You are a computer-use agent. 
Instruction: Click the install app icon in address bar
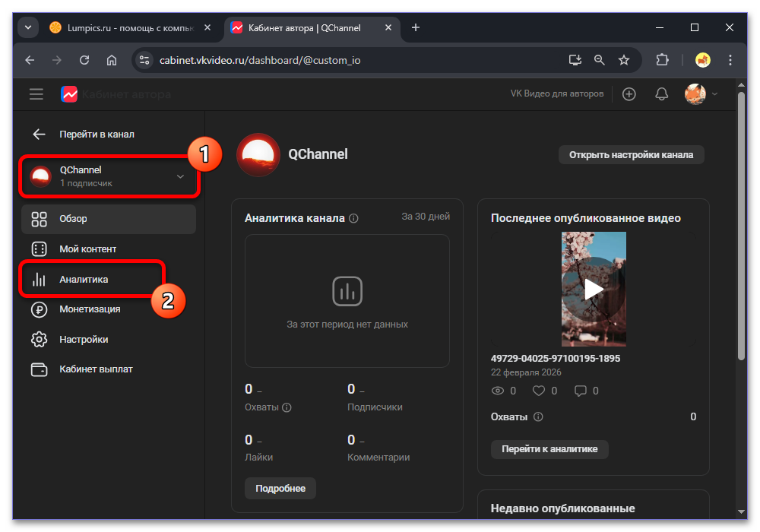coord(575,60)
